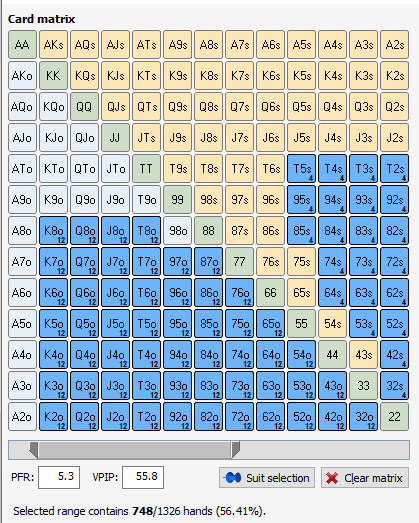
Task: Click the PFR value field
Action: [59, 477]
